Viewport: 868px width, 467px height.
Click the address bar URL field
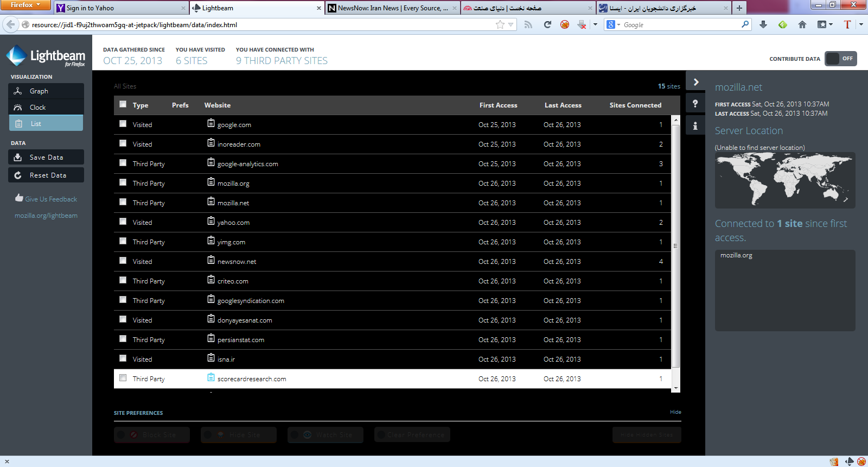pyautogui.click(x=260, y=24)
